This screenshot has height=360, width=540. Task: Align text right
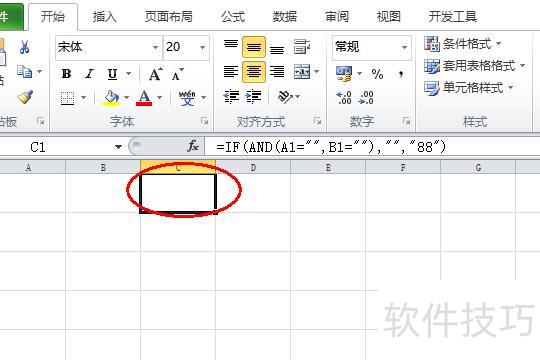click(277, 72)
